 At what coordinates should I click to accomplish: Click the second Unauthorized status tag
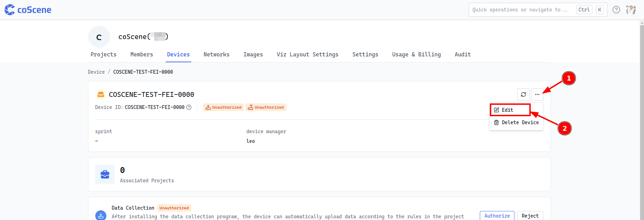click(x=266, y=107)
